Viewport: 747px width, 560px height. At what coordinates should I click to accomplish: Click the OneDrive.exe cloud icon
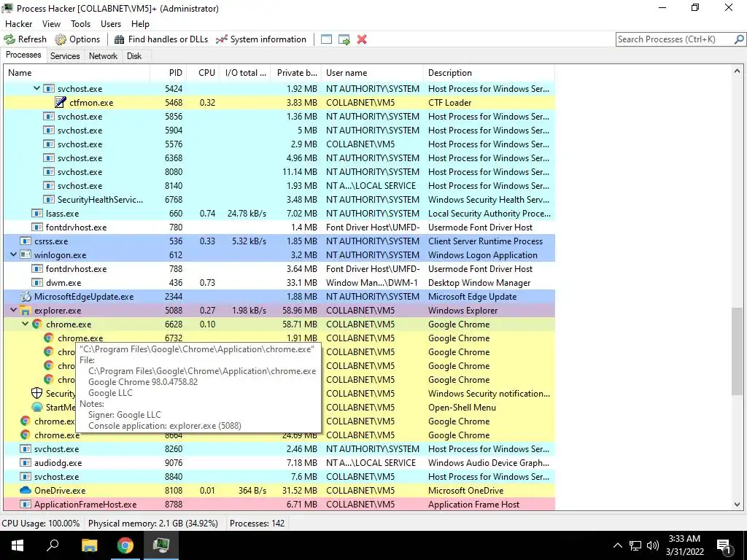[26, 490]
